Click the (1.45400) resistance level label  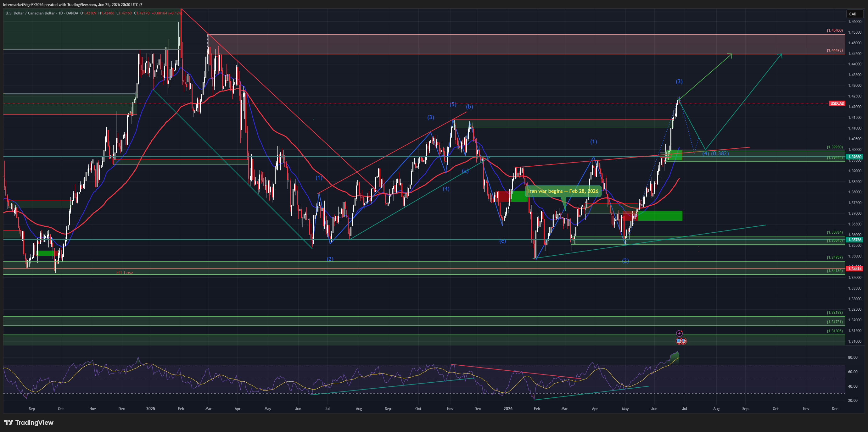[x=834, y=30]
